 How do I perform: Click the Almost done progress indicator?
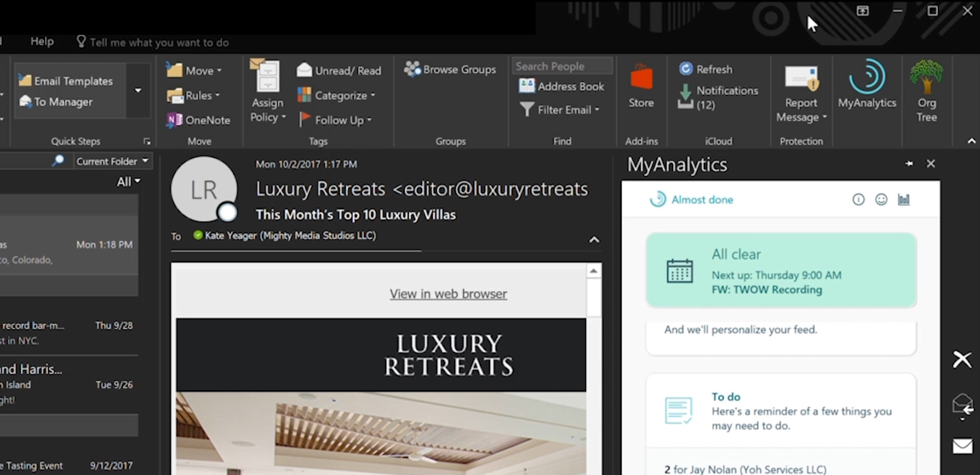692,199
